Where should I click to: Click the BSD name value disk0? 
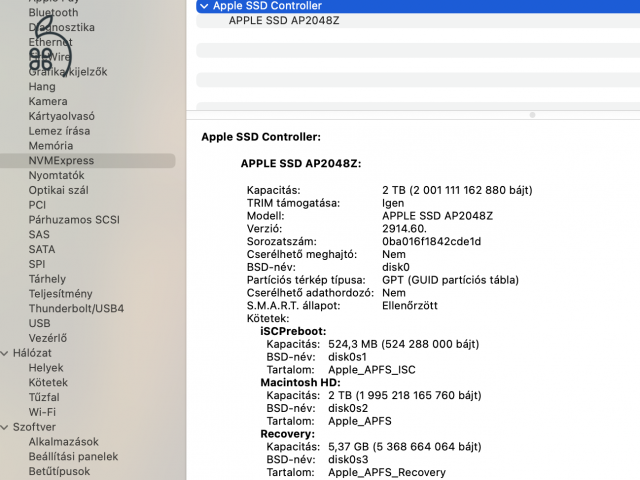(x=396, y=267)
